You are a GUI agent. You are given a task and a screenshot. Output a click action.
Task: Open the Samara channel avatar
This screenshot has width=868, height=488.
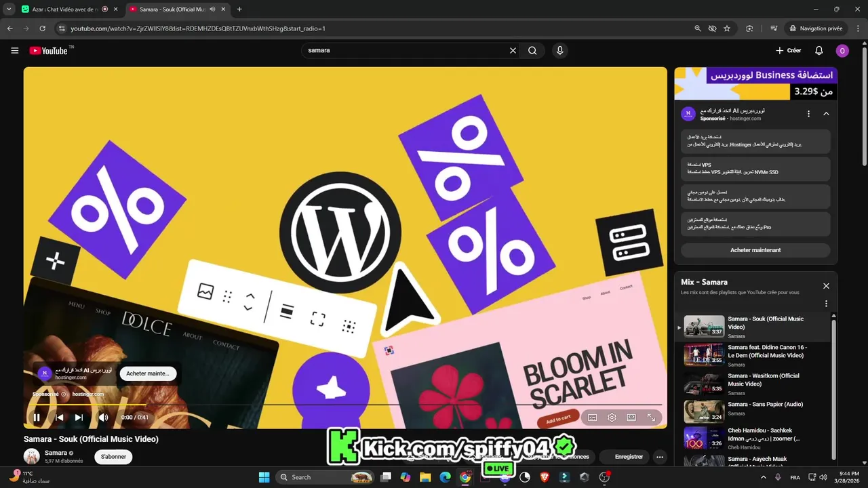(x=32, y=456)
